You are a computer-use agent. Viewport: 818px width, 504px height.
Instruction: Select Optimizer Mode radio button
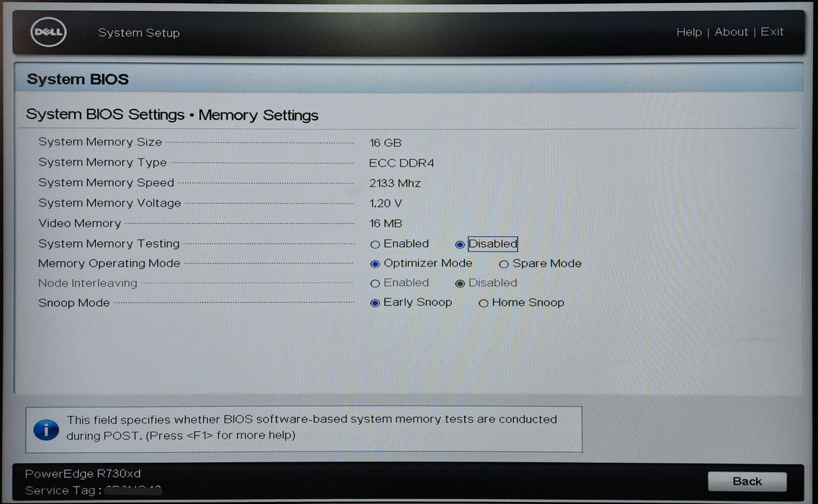375,264
